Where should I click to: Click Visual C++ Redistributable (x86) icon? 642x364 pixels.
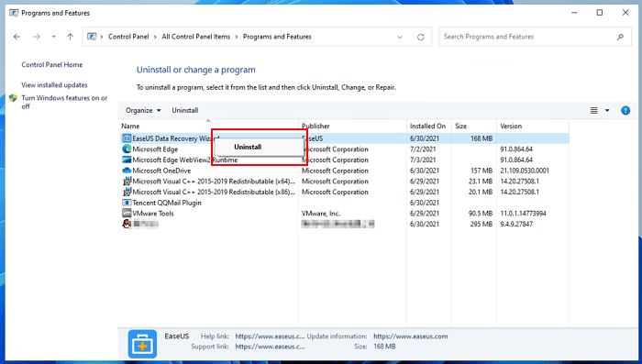click(x=127, y=192)
